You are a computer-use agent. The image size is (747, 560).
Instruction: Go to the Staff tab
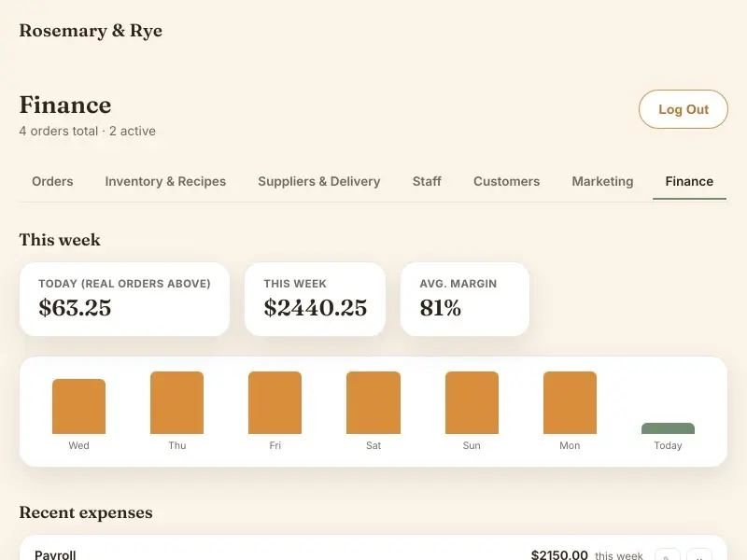(x=427, y=181)
